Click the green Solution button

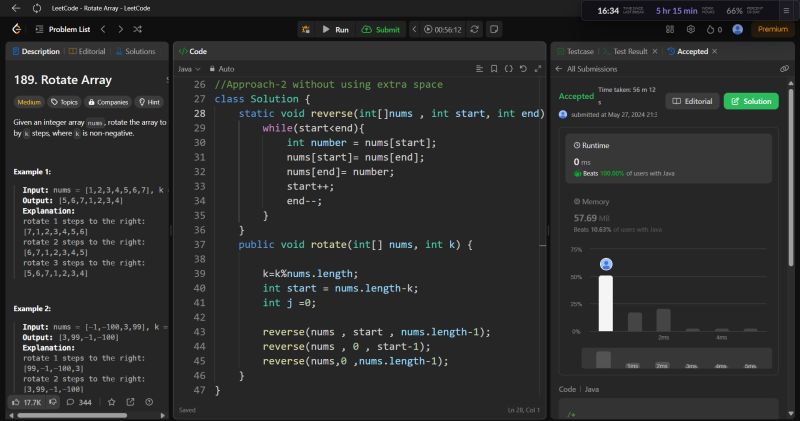[751, 101]
